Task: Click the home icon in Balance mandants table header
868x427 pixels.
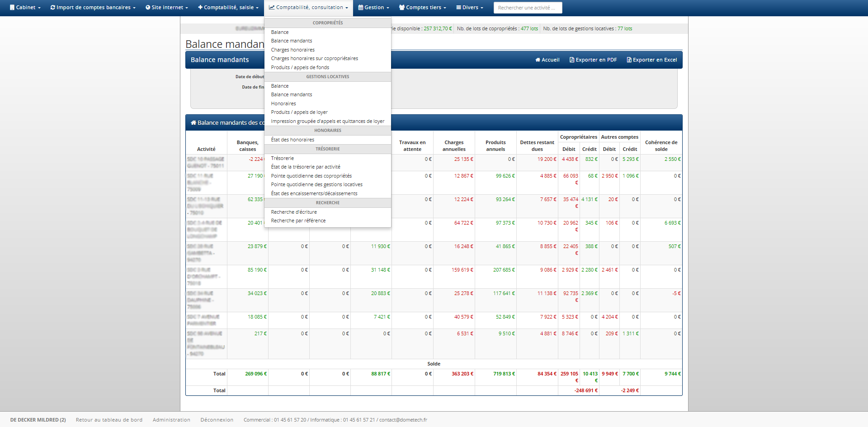Action: click(x=193, y=122)
